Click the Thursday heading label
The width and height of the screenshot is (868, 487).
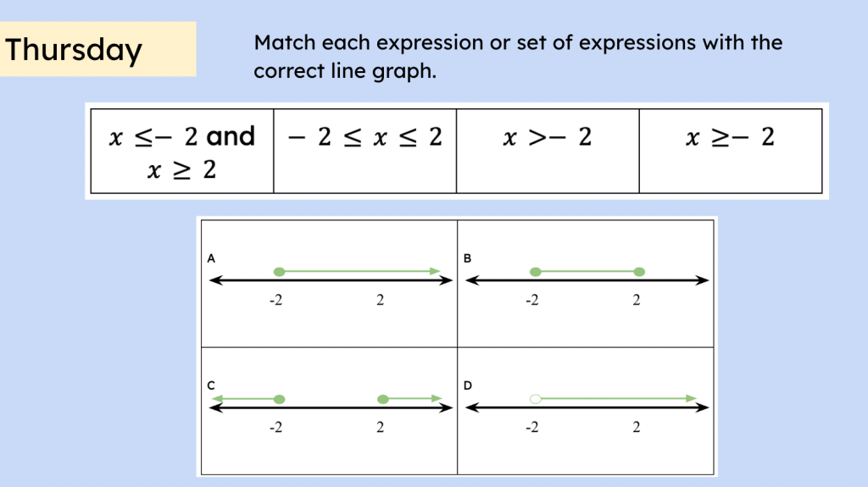[x=74, y=50]
